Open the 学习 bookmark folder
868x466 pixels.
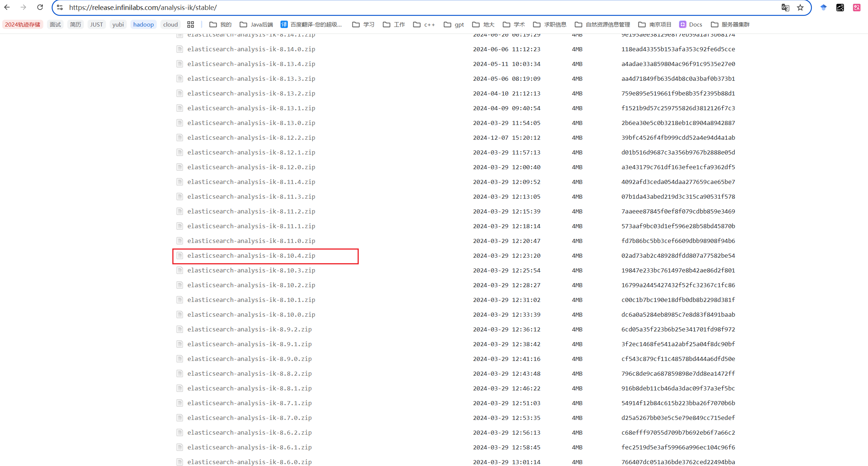pyautogui.click(x=364, y=24)
